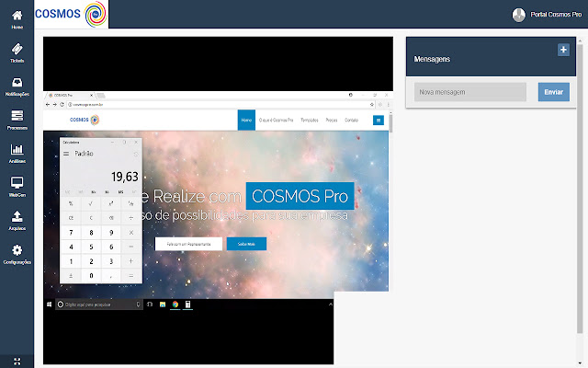Image resolution: width=588 pixels, height=368 pixels.
Task: Reload the page in the remote browser
Action: [x=62, y=104]
